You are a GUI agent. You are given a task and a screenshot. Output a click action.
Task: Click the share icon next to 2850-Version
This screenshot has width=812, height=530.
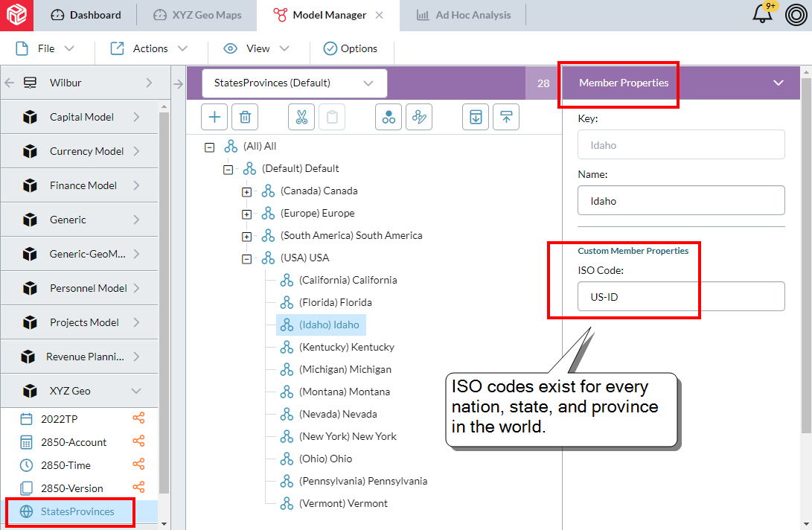pos(138,488)
